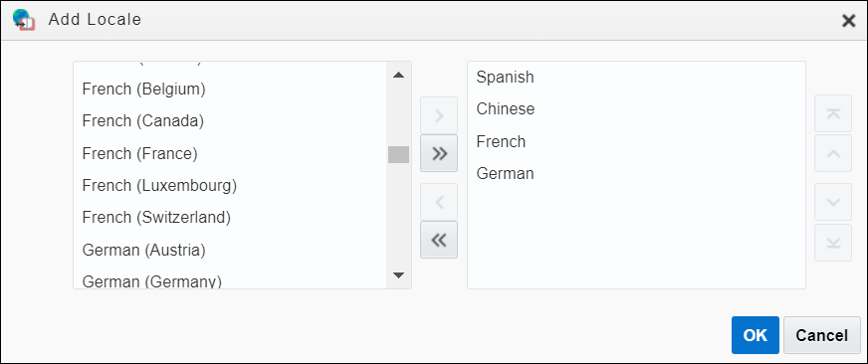Image resolution: width=868 pixels, height=364 pixels.
Task: Click the remove all items double-left arrow
Action: (x=439, y=240)
